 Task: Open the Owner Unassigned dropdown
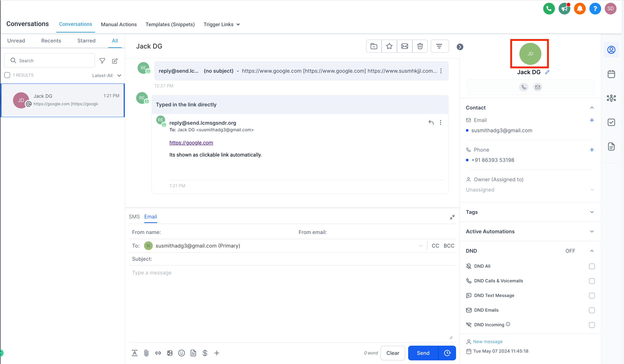click(530, 190)
